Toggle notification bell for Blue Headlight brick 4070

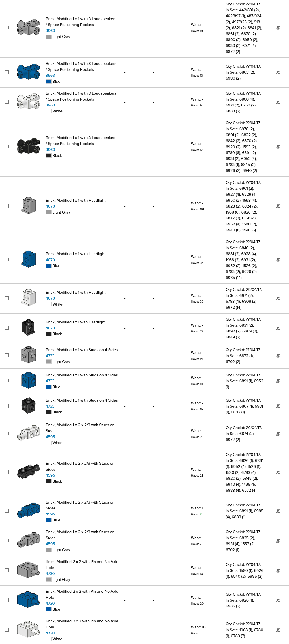coord(278,260)
